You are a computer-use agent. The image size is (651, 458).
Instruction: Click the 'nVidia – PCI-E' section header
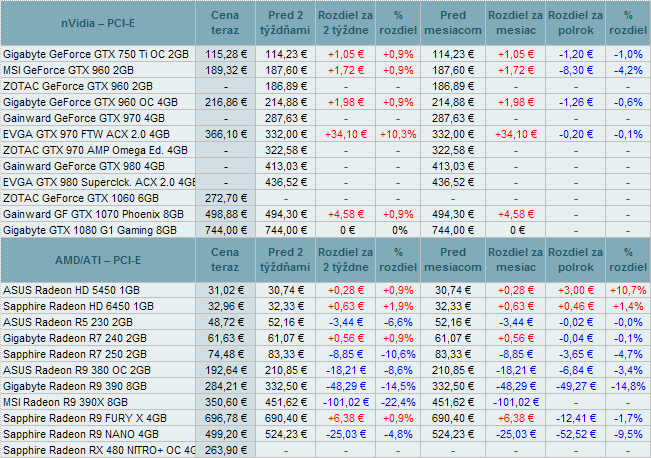(98, 23)
